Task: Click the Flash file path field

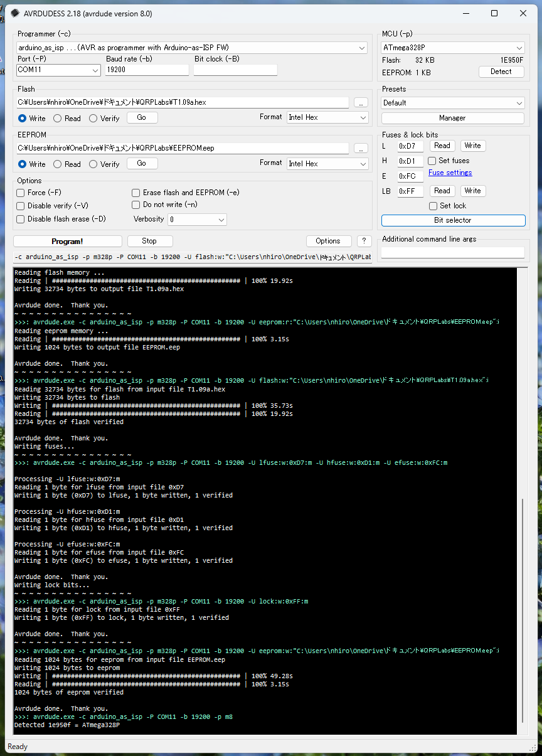Action: pos(183,102)
